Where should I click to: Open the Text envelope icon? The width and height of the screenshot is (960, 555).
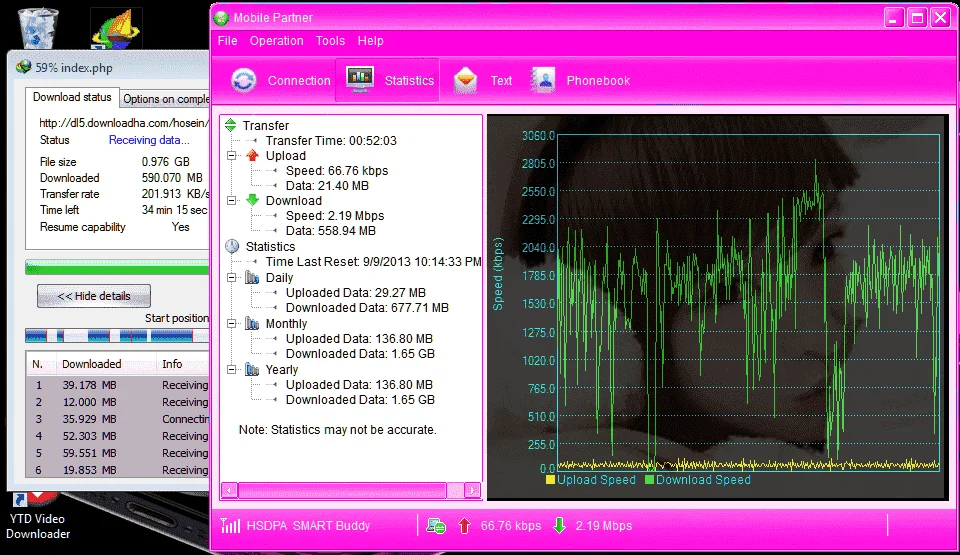(x=465, y=80)
